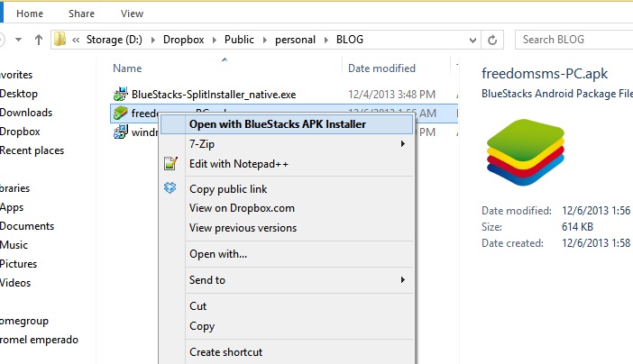Click the Dropbox icon beside Copy public link
633x364 pixels.
point(170,188)
